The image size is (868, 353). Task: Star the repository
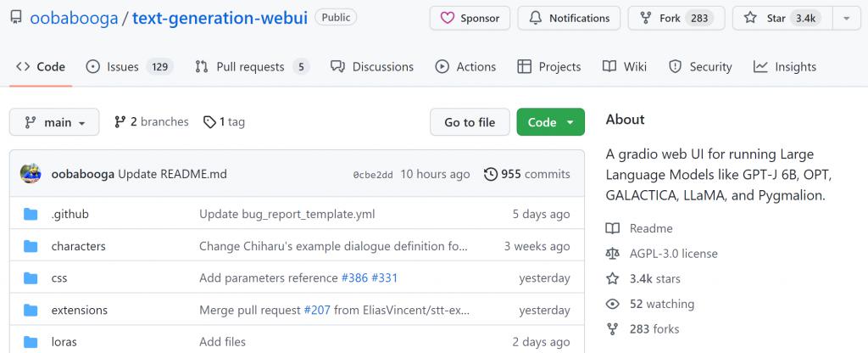[x=781, y=19]
